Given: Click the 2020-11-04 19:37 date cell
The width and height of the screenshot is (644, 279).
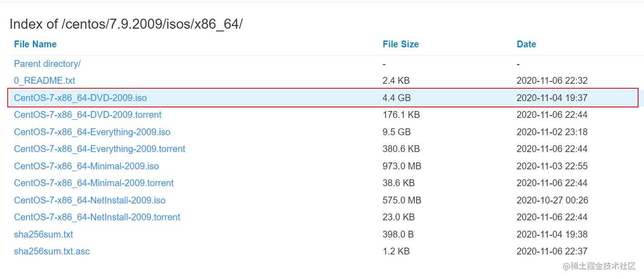Looking at the screenshot, I should click(552, 98).
